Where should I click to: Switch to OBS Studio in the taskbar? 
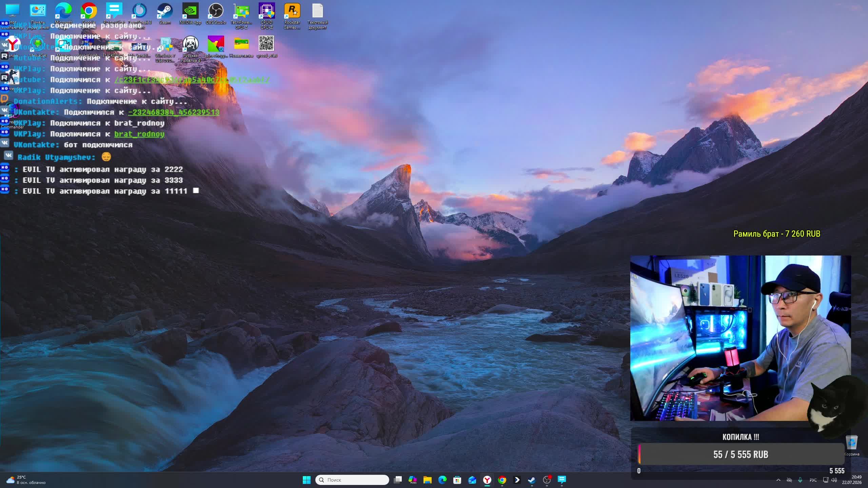[x=547, y=480]
